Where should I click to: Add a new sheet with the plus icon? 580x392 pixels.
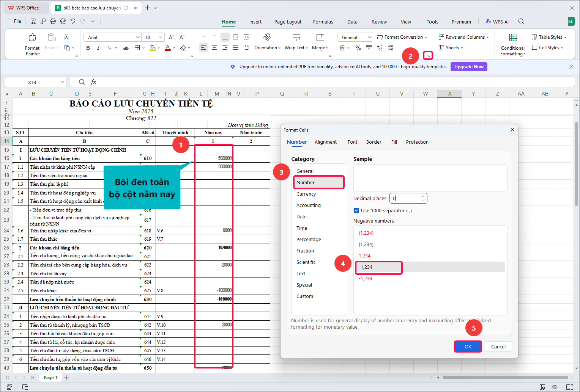click(66, 378)
